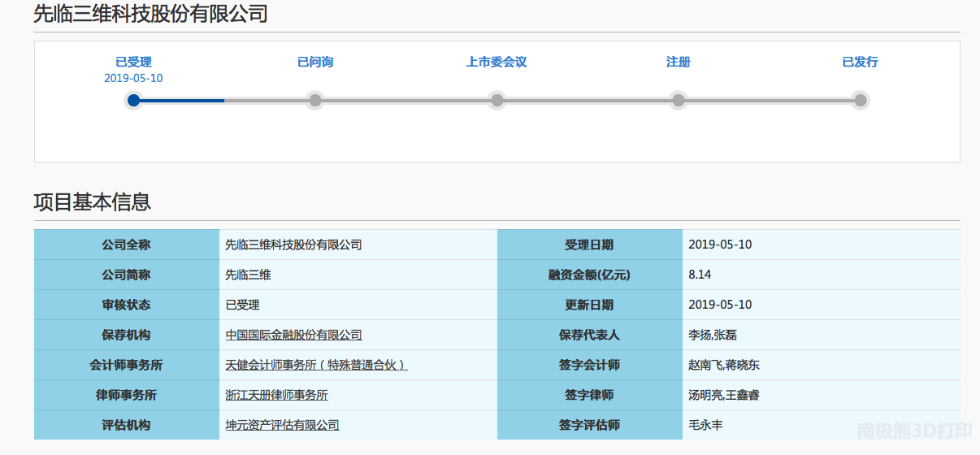Click the 项目基本信息 section heading
Screen dimensions: 980x455
coord(92,201)
